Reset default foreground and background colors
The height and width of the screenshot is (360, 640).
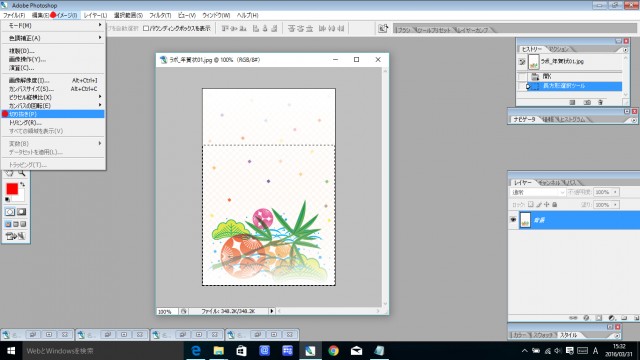point(7,200)
